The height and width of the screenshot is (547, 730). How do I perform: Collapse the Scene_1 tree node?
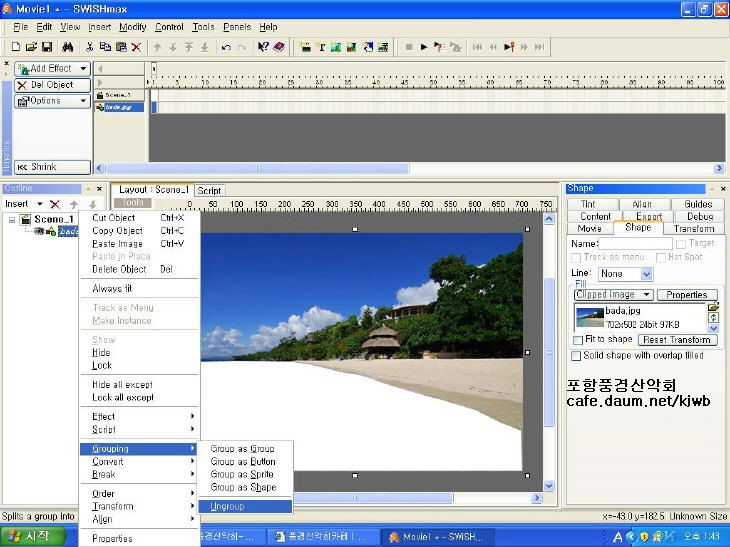coord(12,219)
